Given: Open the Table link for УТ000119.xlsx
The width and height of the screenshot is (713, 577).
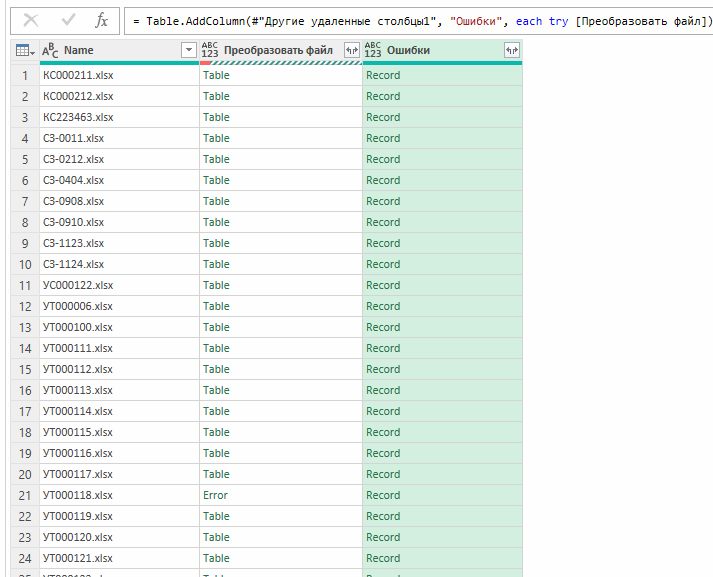Looking at the screenshot, I should tap(216, 516).
